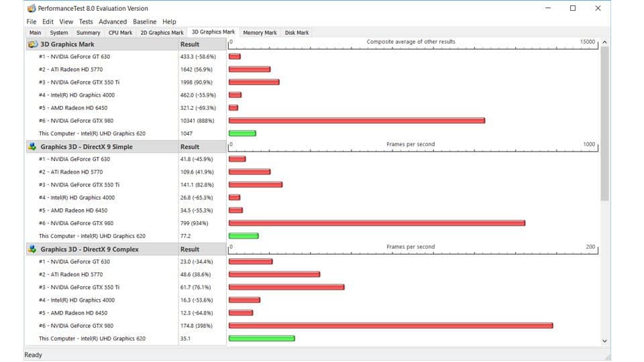Viewport: 644px width, 362px height.
Task: Switch to the Memory Mark tab
Action: tap(260, 33)
